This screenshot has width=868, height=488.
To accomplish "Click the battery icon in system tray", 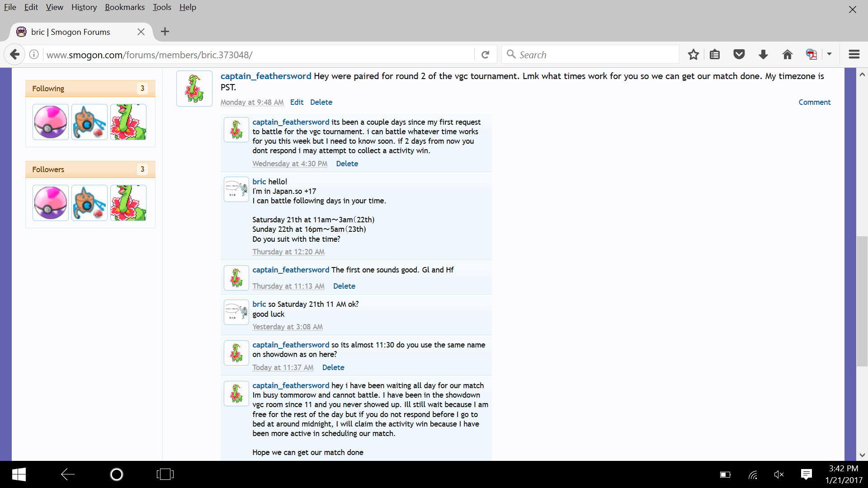I will click(725, 475).
